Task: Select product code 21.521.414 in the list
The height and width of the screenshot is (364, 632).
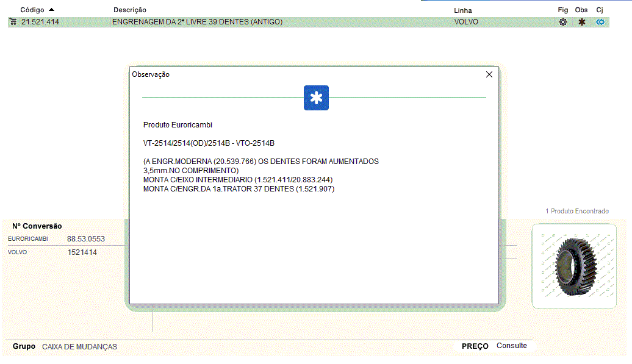Action: pos(40,22)
